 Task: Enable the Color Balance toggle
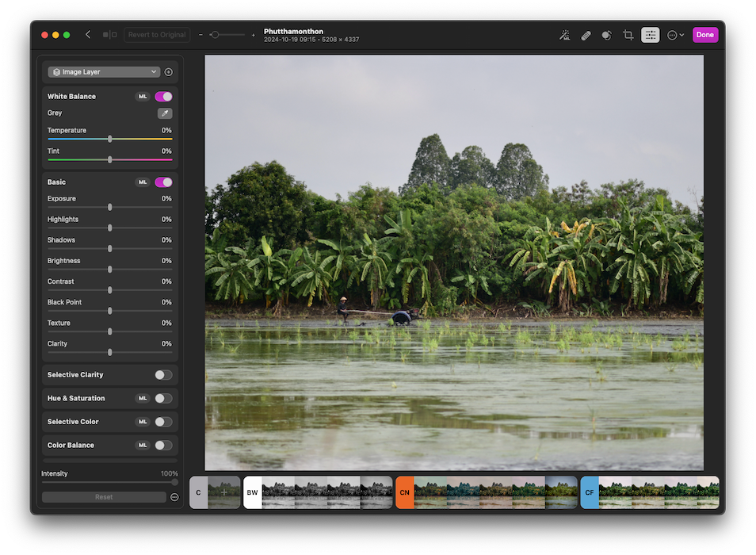tap(163, 445)
